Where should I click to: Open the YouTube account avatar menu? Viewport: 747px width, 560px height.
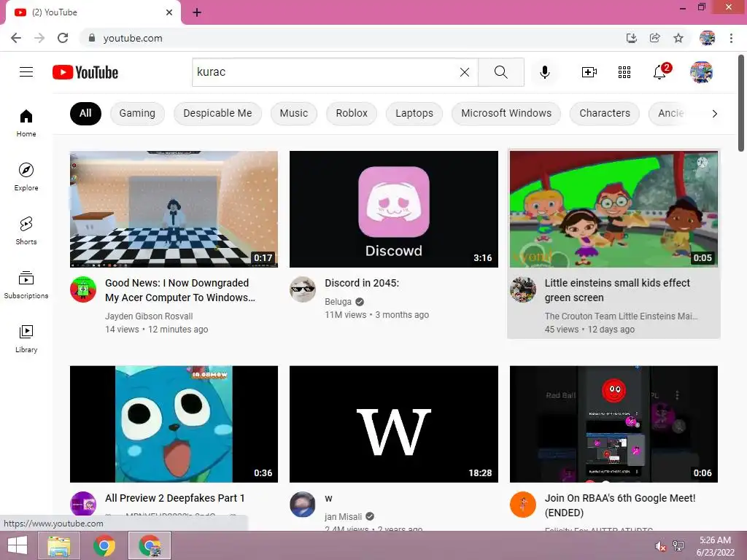pos(701,72)
